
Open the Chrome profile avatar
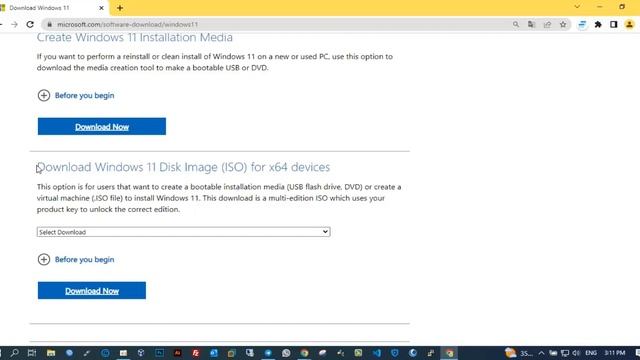(629, 24)
